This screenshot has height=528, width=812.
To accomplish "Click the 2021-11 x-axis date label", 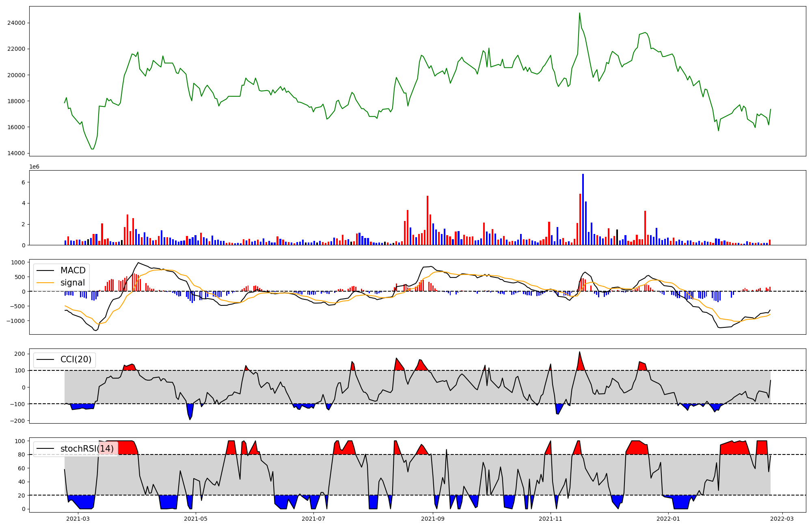I will tap(551, 519).
